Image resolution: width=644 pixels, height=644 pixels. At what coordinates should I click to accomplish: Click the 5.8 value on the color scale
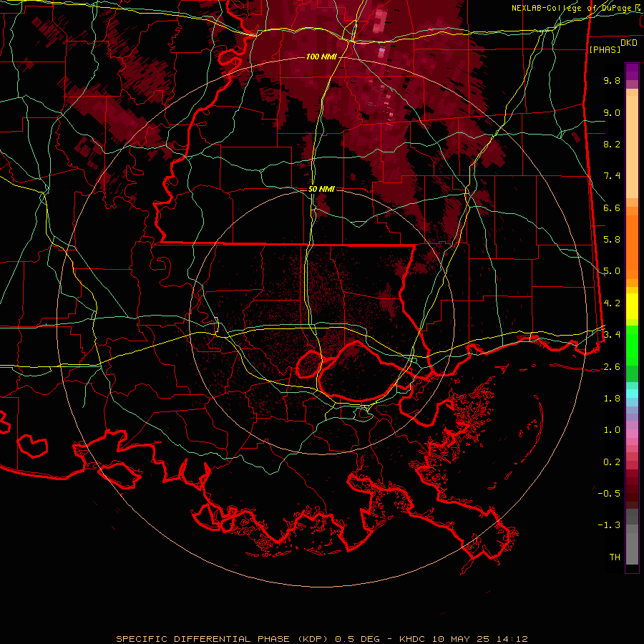(x=612, y=240)
